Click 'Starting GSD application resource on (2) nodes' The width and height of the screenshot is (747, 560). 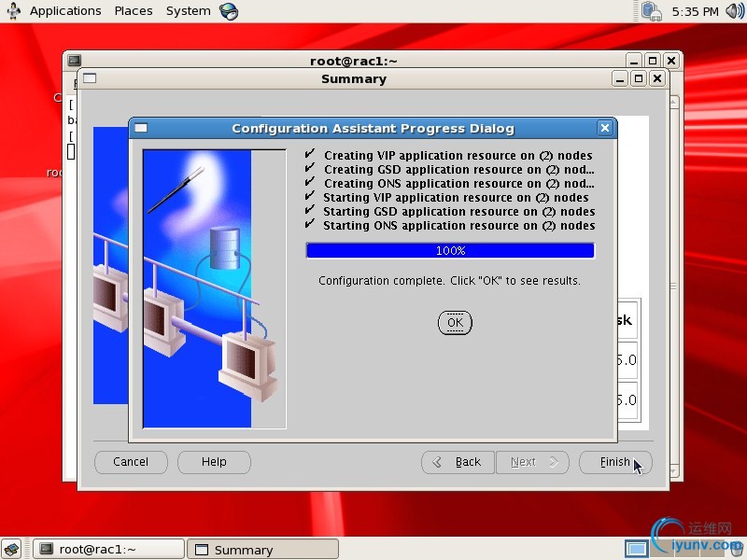pyautogui.click(x=459, y=212)
